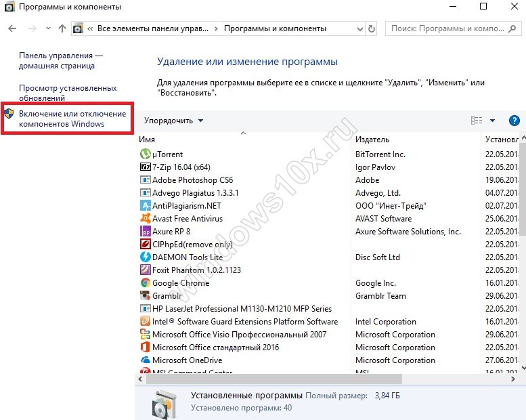Click the CIPhpEd icon
Viewport: 526px width, 420px height.
pyautogui.click(x=145, y=244)
